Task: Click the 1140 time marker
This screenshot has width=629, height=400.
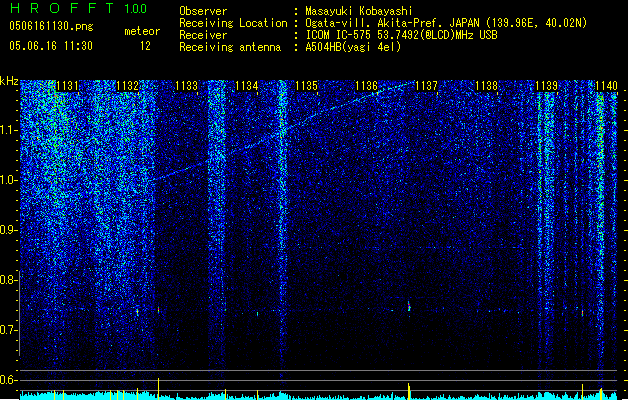Action: [x=606, y=86]
